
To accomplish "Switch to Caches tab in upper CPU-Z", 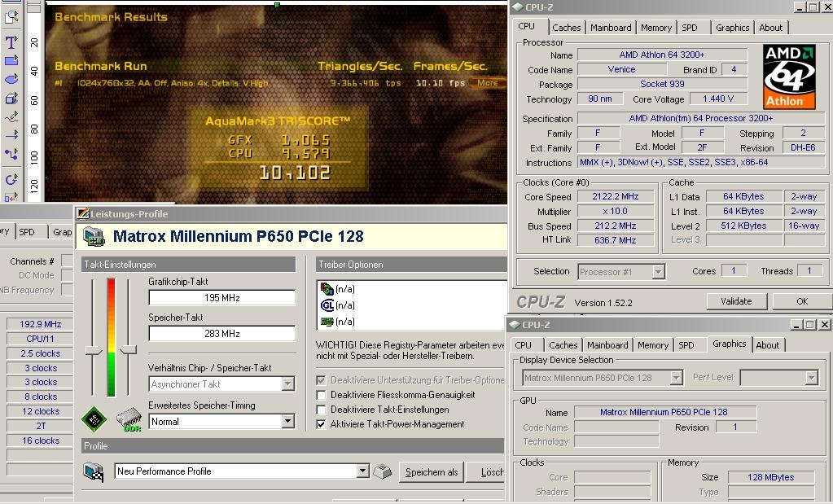I will (x=566, y=28).
